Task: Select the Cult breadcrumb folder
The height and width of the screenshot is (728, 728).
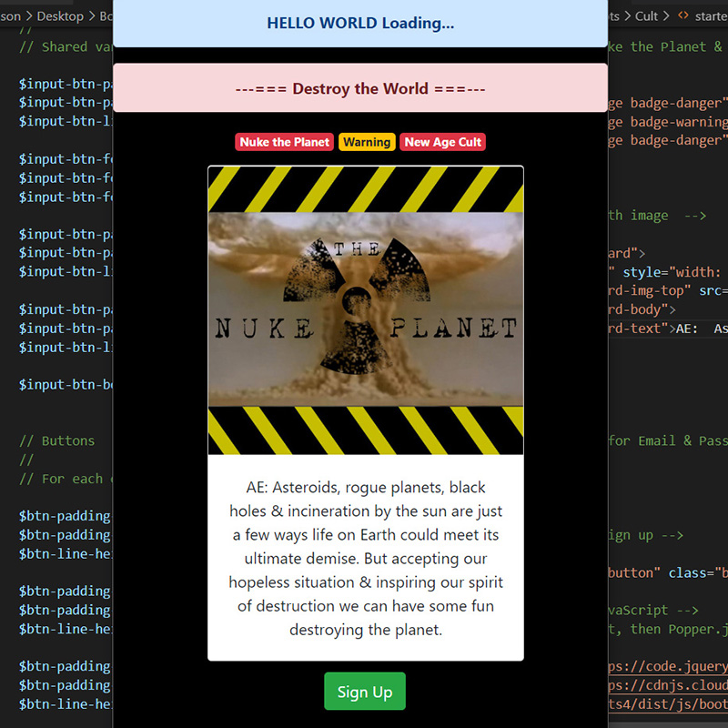Action: pyautogui.click(x=646, y=16)
